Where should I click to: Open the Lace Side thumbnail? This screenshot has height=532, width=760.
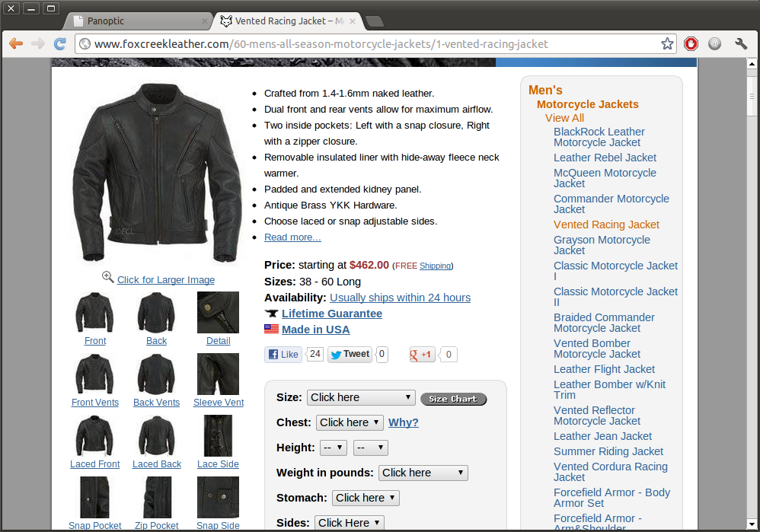pos(218,435)
